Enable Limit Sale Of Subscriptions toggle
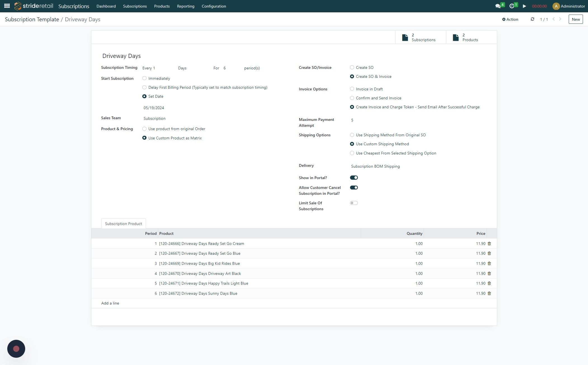The image size is (588, 365). click(x=354, y=203)
